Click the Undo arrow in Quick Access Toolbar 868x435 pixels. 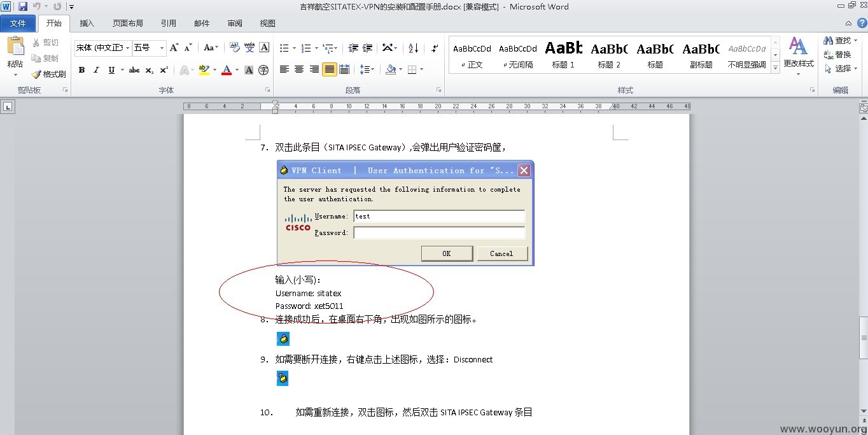click(37, 6)
